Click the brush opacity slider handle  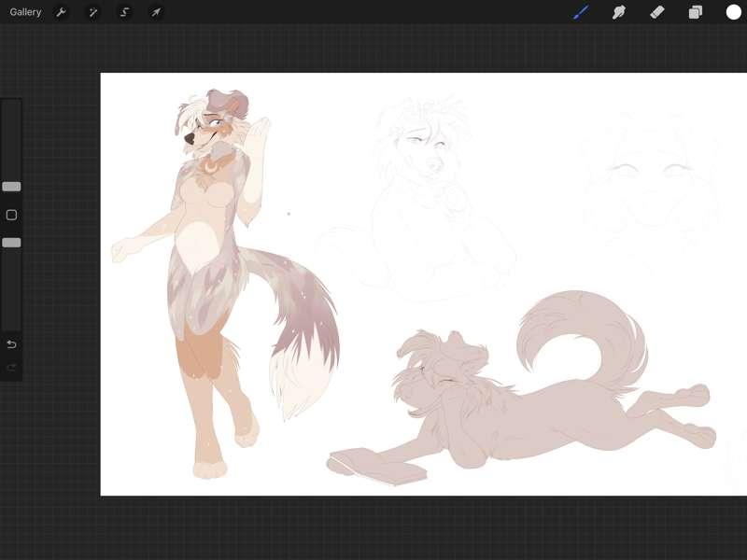pyautogui.click(x=11, y=243)
